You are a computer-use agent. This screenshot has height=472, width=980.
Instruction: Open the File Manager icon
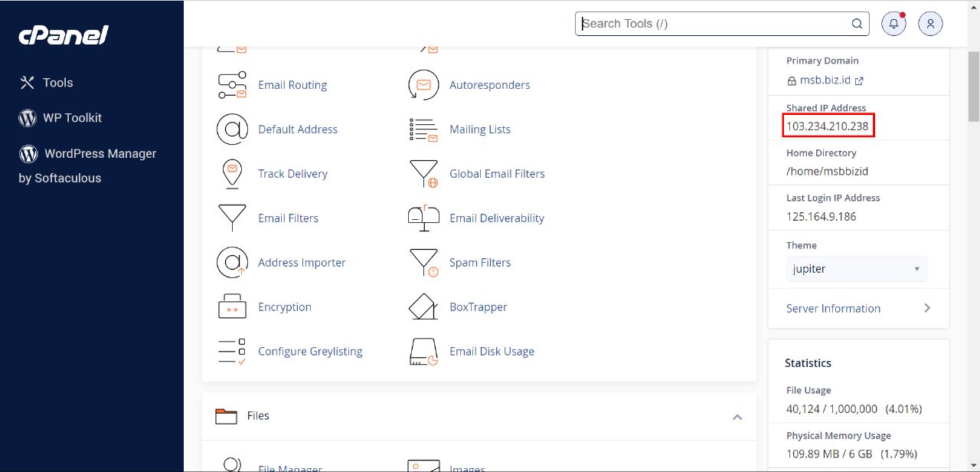[232, 464]
